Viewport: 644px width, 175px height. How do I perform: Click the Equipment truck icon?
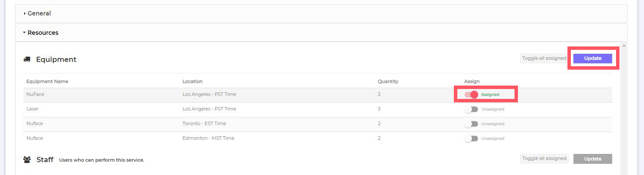(x=27, y=59)
